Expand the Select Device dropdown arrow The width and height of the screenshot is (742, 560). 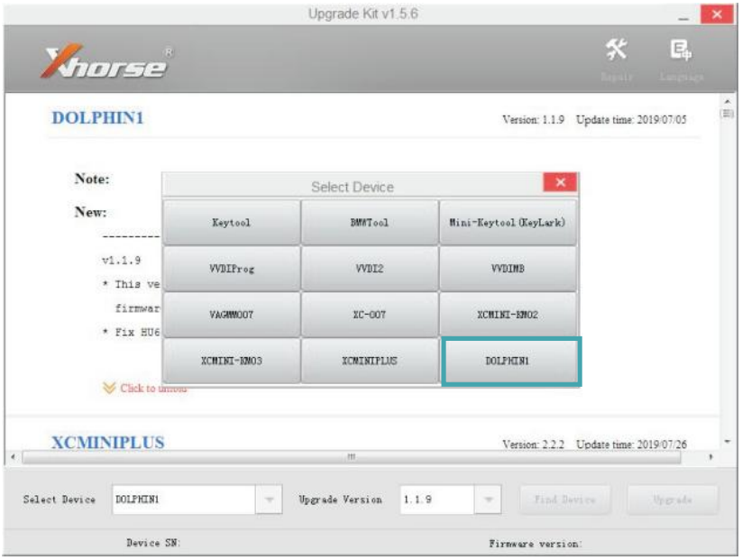click(269, 500)
